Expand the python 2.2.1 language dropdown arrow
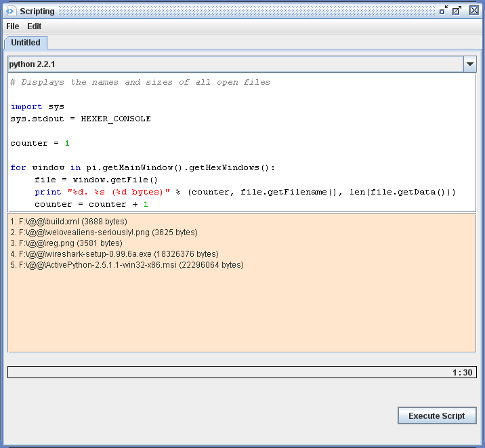Viewport: 485px width, 448px height. [470, 64]
